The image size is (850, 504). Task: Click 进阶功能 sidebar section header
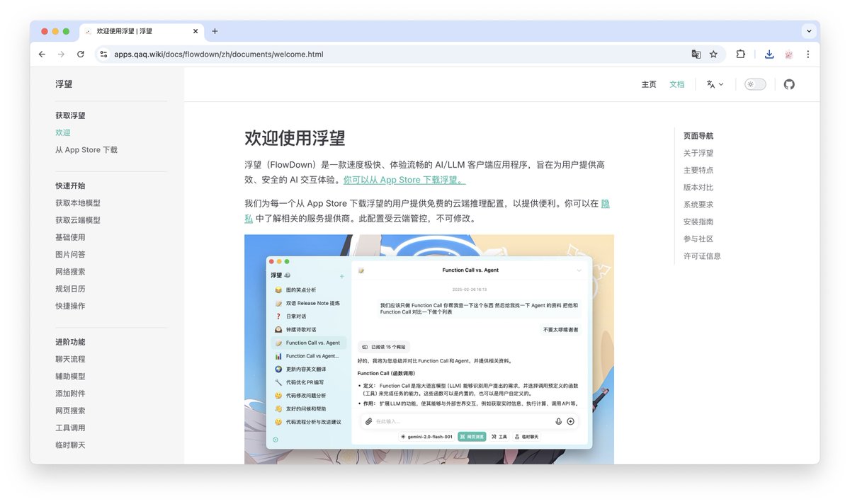tap(70, 342)
